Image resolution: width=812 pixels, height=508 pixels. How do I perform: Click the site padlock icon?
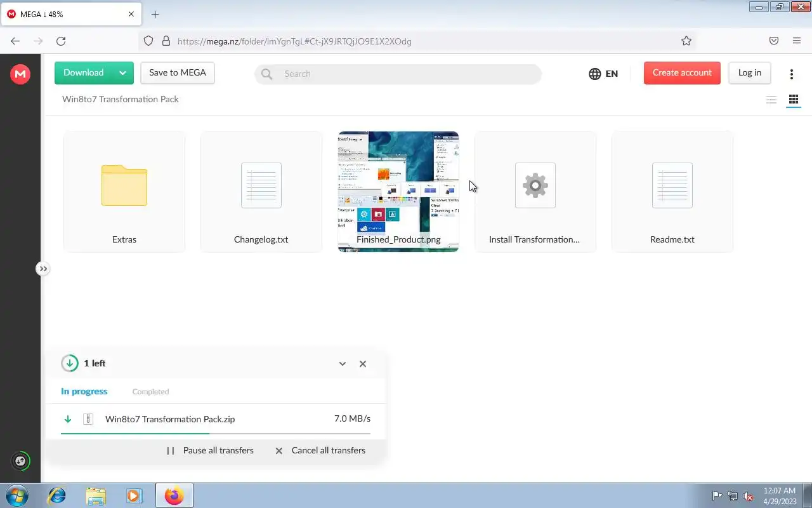[166, 41]
